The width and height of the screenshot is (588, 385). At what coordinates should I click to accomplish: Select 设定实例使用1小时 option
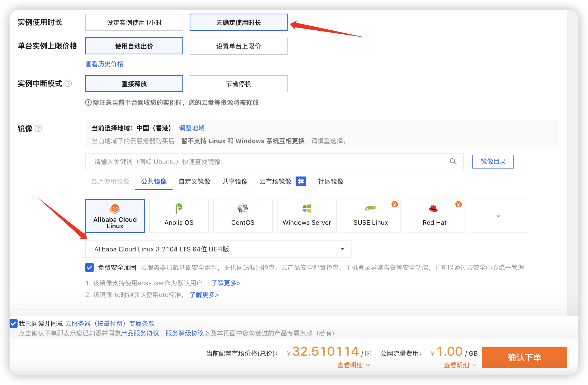click(x=134, y=22)
